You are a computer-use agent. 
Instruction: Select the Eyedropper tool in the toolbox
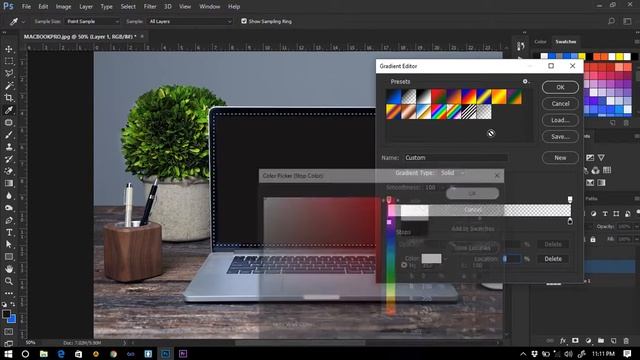[9, 110]
